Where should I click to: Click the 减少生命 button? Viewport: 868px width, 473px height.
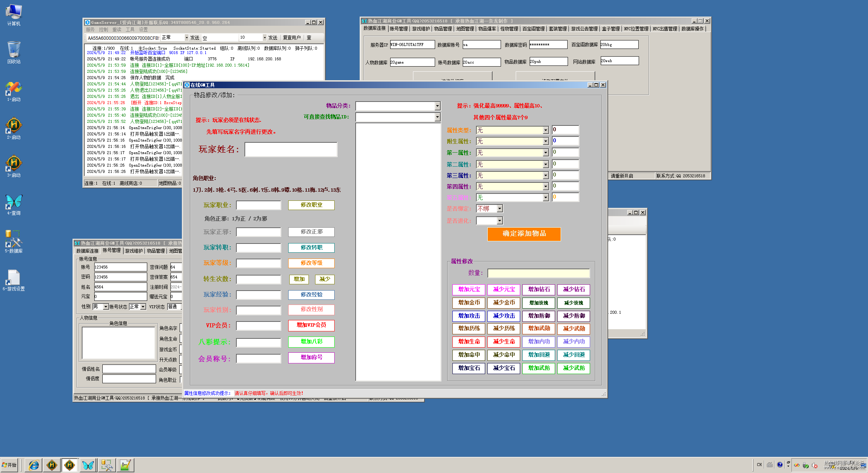coord(504,342)
